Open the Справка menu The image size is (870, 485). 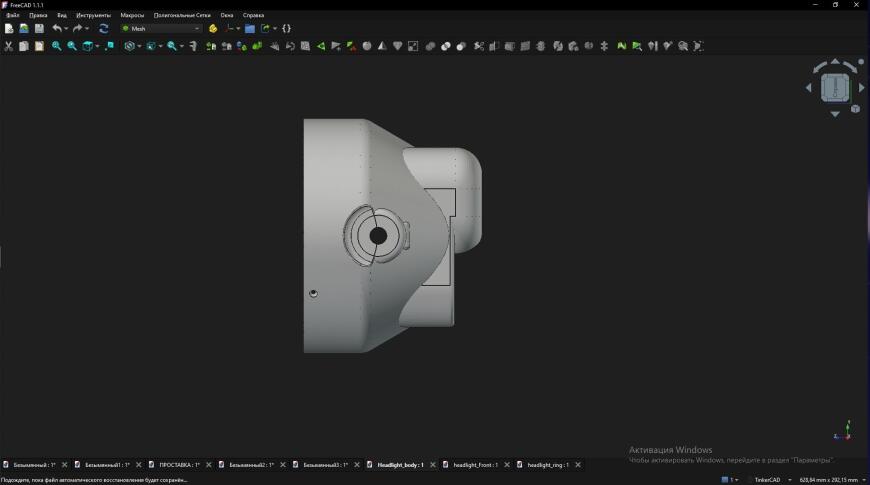(254, 15)
